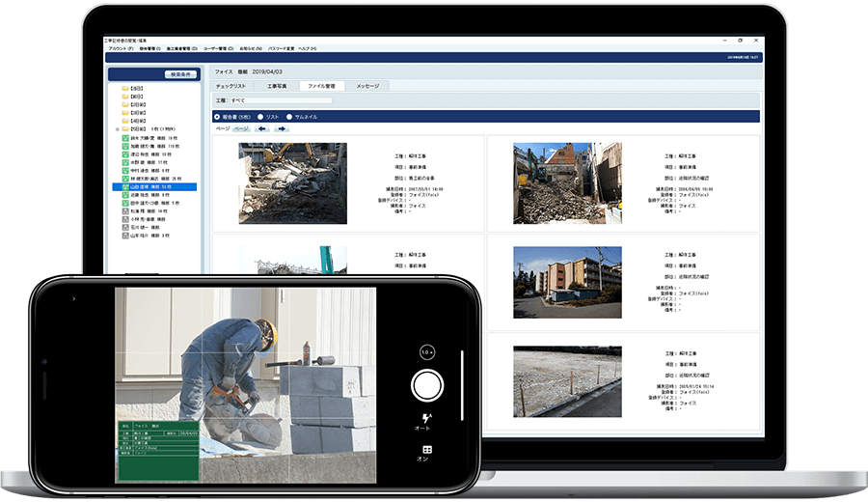Expand the sixth folder tree node
The width and height of the screenshot is (868, 502).
click(x=118, y=129)
